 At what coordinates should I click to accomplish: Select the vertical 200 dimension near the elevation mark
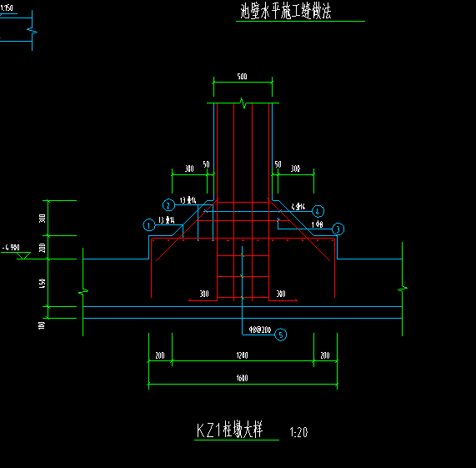pos(43,248)
